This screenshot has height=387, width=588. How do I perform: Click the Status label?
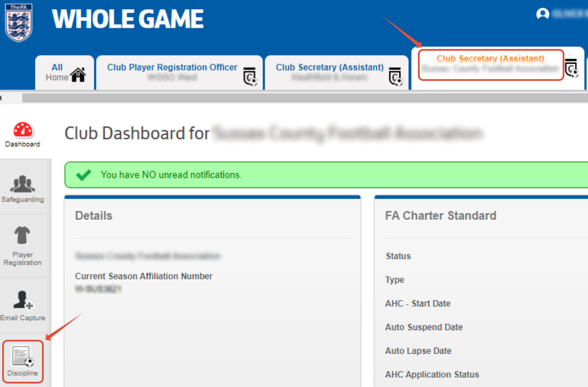(398, 256)
